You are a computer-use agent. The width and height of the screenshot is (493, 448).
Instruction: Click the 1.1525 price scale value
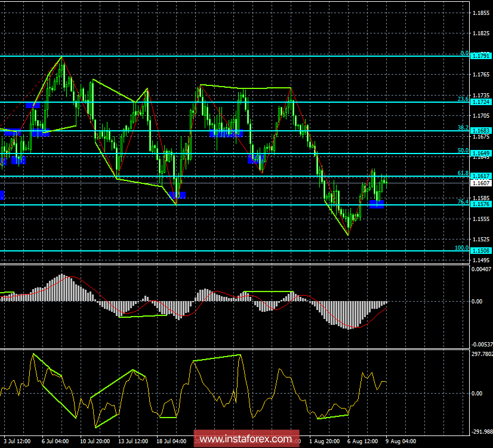point(481,240)
